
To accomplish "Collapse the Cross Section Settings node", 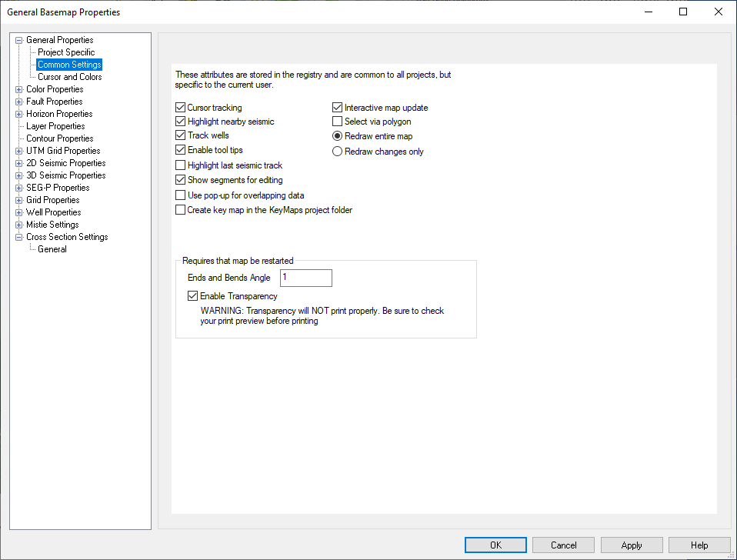I will [19, 237].
